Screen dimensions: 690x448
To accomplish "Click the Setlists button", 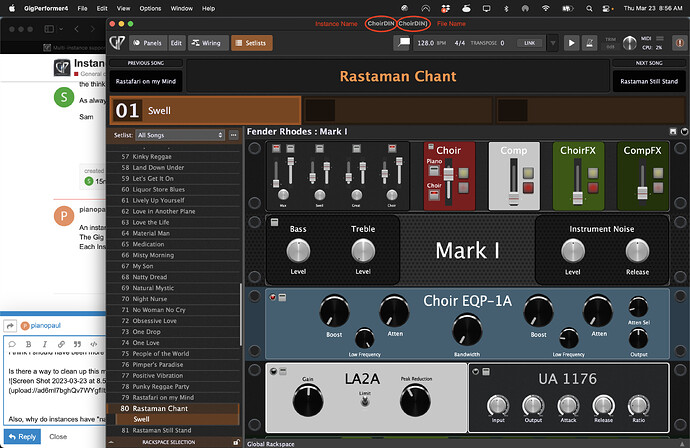I will [x=251, y=43].
